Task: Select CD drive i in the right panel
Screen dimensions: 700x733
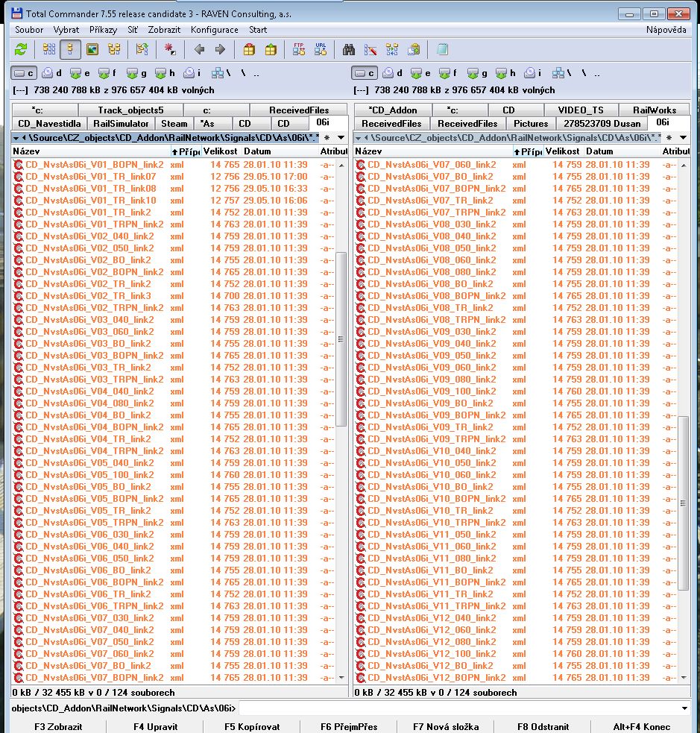Action: (x=533, y=73)
